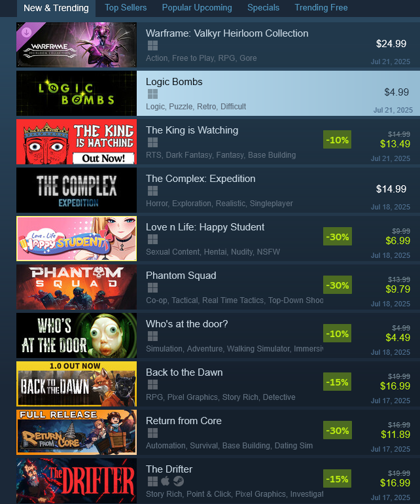Image resolution: width=420 pixels, height=504 pixels.
Task: Click the Phantom Squad banner image
Action: point(77,287)
